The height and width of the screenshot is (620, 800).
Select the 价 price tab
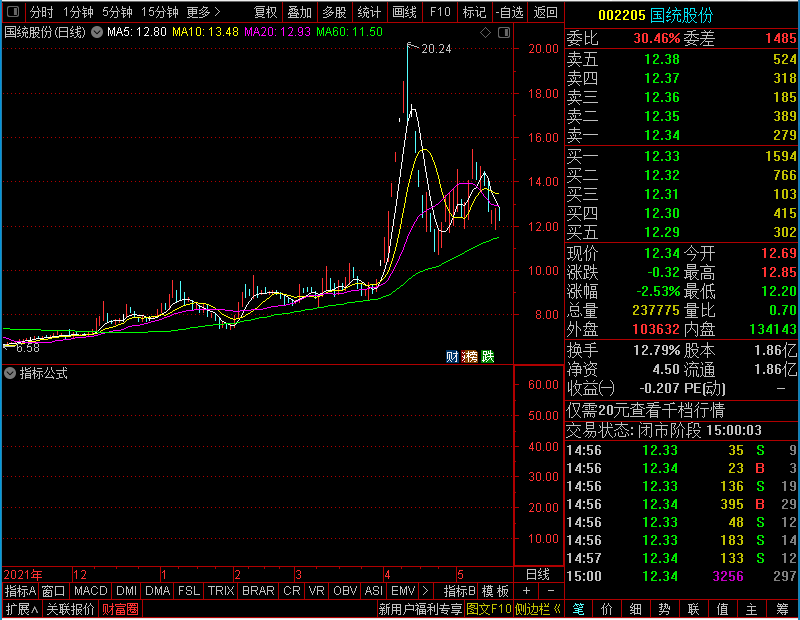pos(607,609)
